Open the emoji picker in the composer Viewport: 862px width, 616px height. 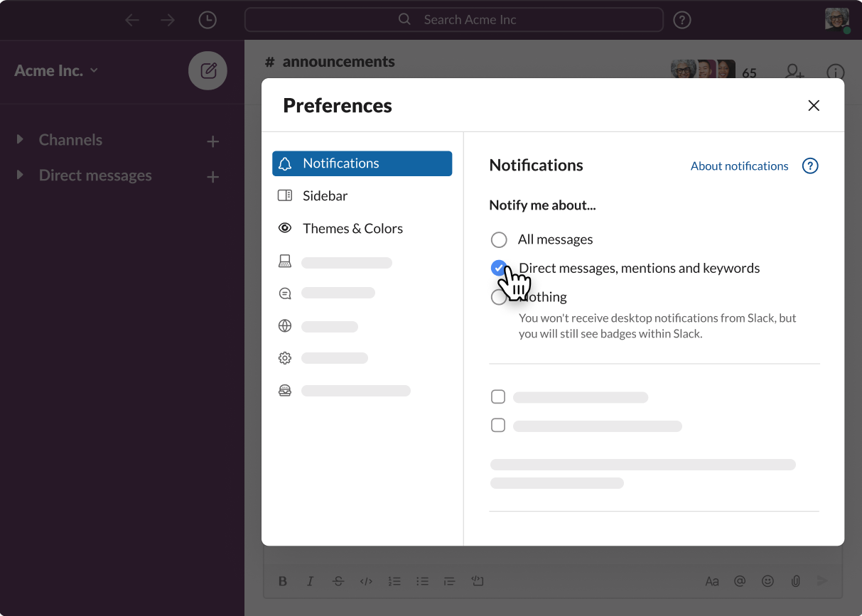point(767,581)
